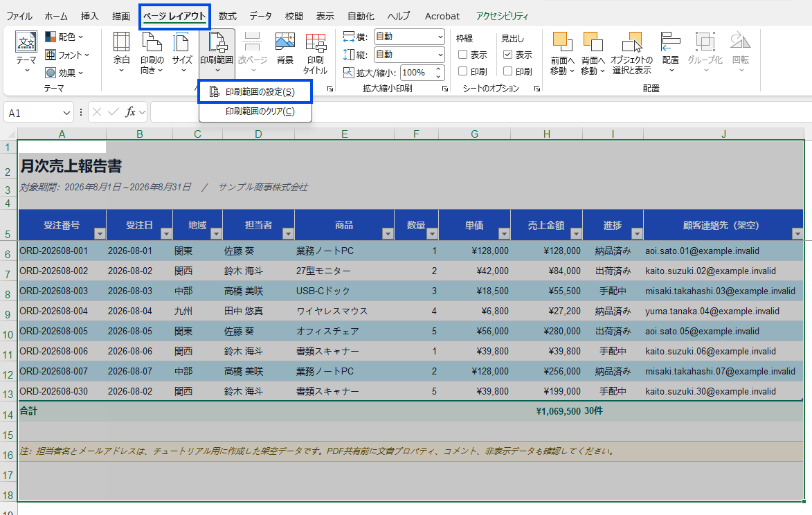Screen dimensions: 812x515
Task: Open 商品 column filter dropdown
Action: 388,234
